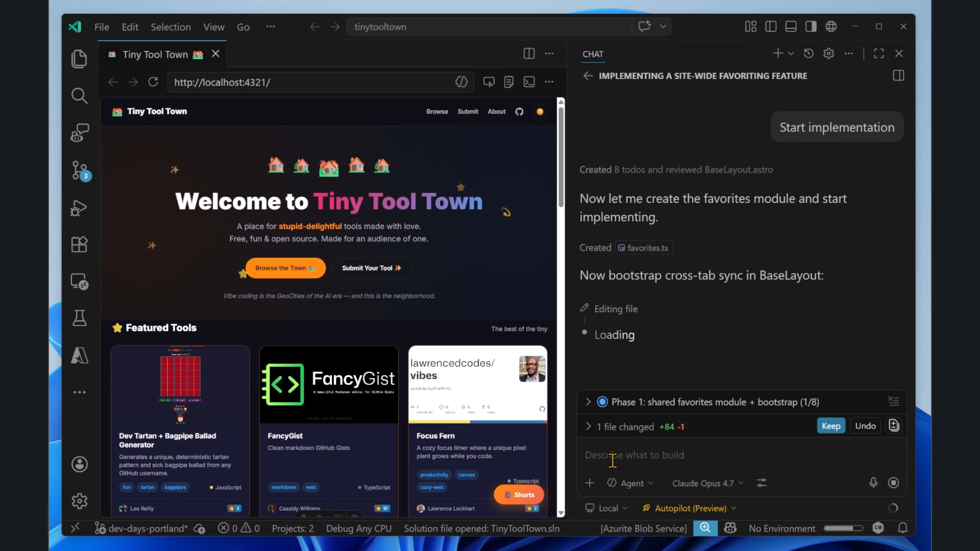Click Browse the Town button

coord(285,268)
